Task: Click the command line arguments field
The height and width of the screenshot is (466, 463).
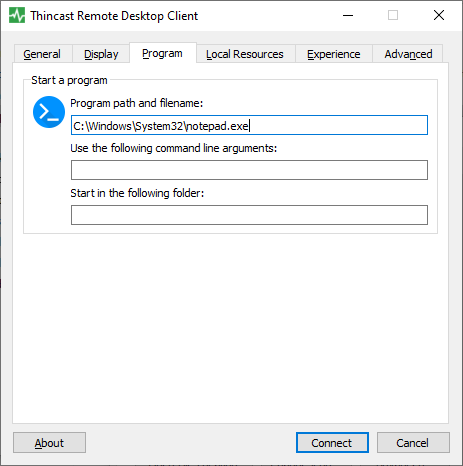Action: 249,170
